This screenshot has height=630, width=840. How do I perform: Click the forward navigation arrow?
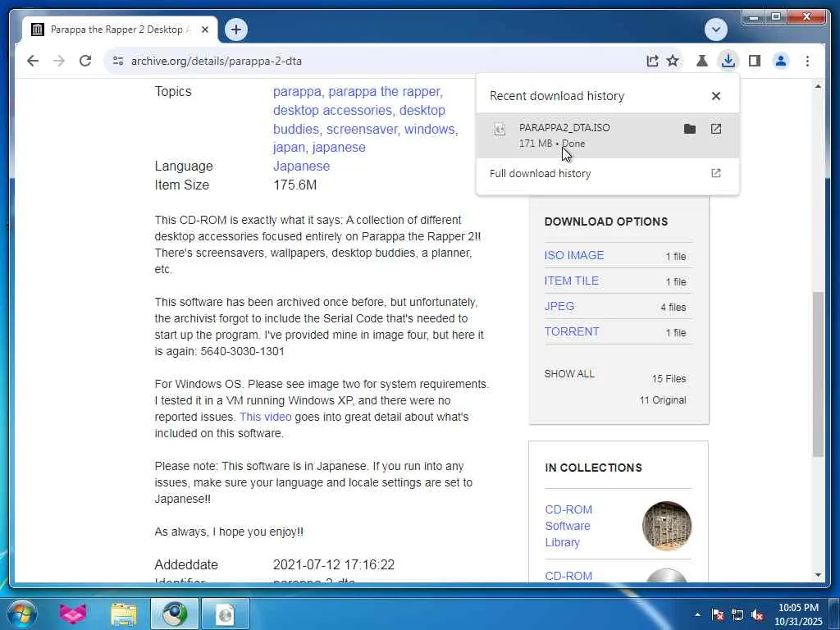[59, 61]
